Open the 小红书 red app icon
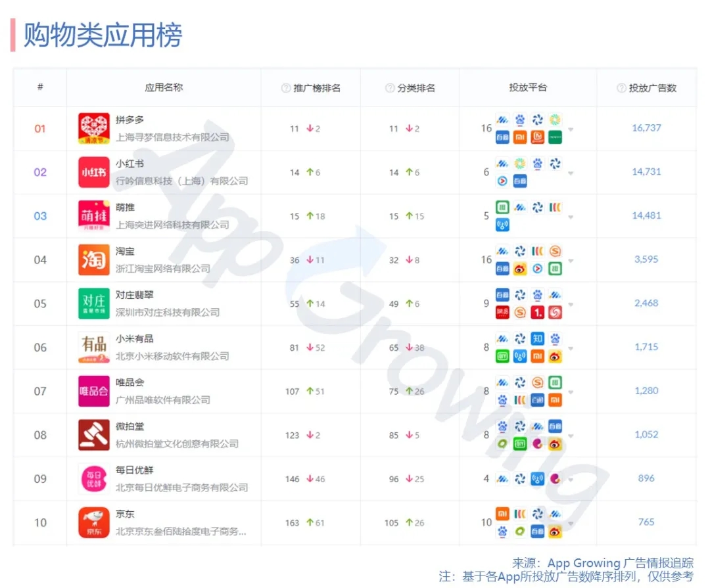The image size is (710, 588). point(94,172)
